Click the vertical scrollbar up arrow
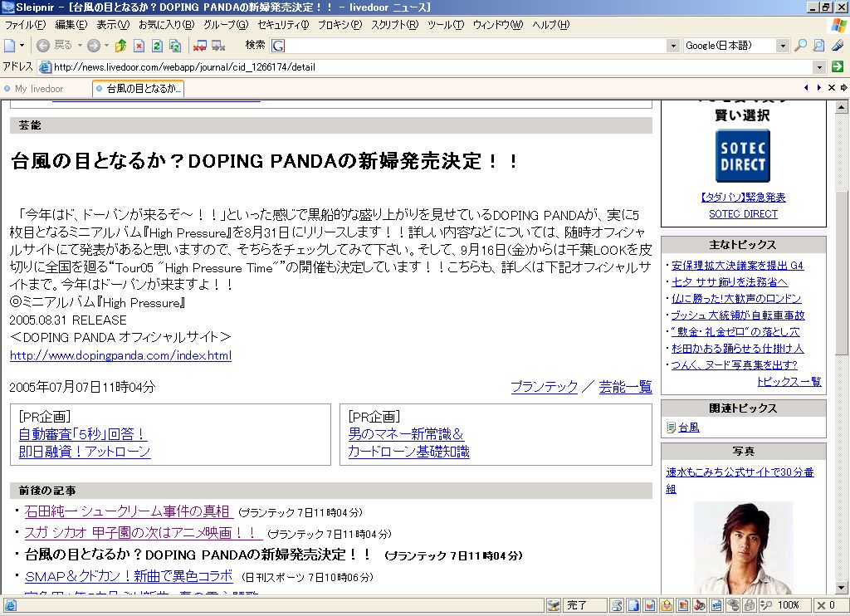Image resolution: width=850 pixels, height=616 pixels. pyautogui.click(x=841, y=107)
